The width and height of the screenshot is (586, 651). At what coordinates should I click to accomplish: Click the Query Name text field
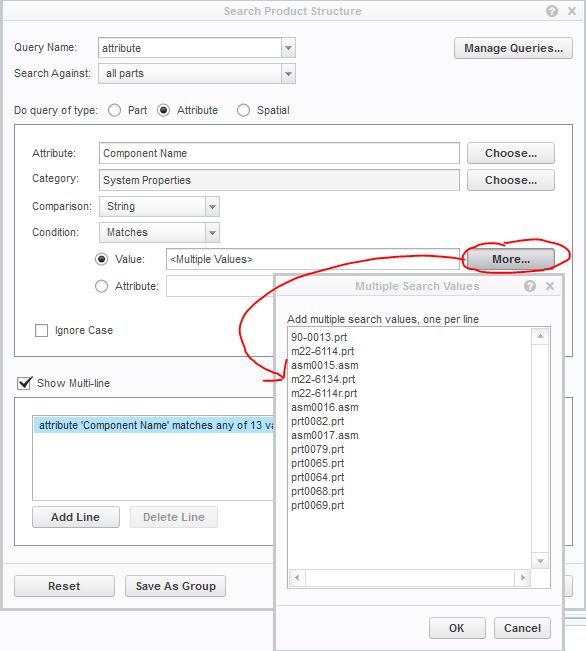coord(190,48)
